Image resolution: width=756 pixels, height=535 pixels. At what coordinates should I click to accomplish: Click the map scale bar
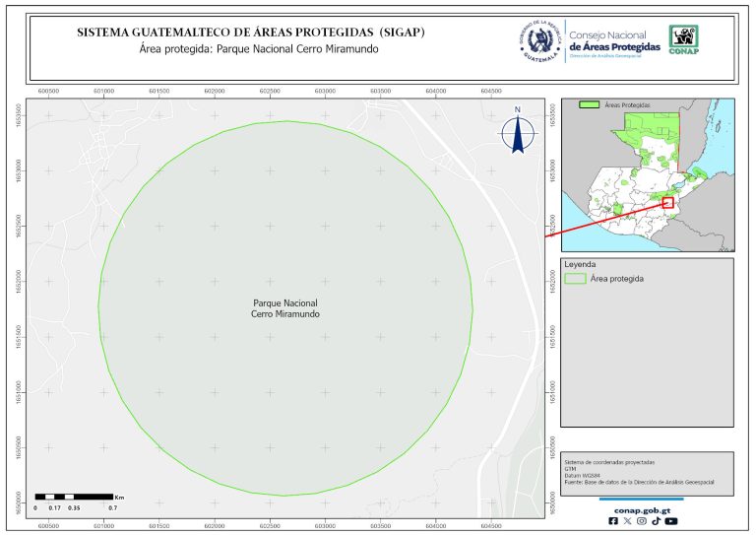[x=74, y=497]
